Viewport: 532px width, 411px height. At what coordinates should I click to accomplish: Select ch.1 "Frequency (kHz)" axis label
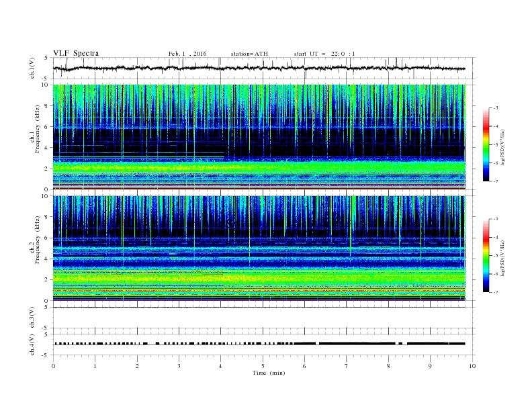(37, 128)
